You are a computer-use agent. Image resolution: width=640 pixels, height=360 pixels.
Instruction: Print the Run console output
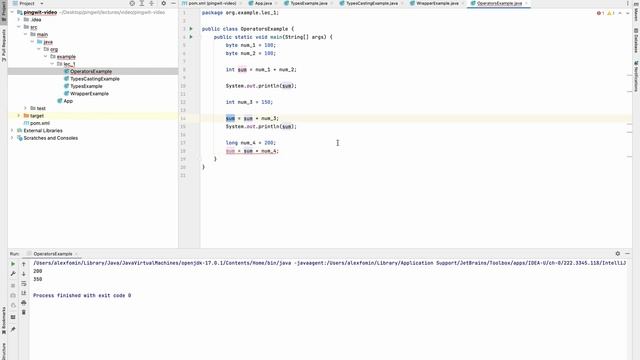24,303
